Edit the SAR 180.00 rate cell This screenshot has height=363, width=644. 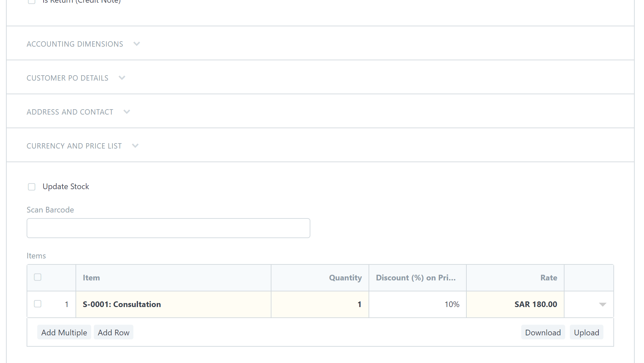click(x=515, y=304)
